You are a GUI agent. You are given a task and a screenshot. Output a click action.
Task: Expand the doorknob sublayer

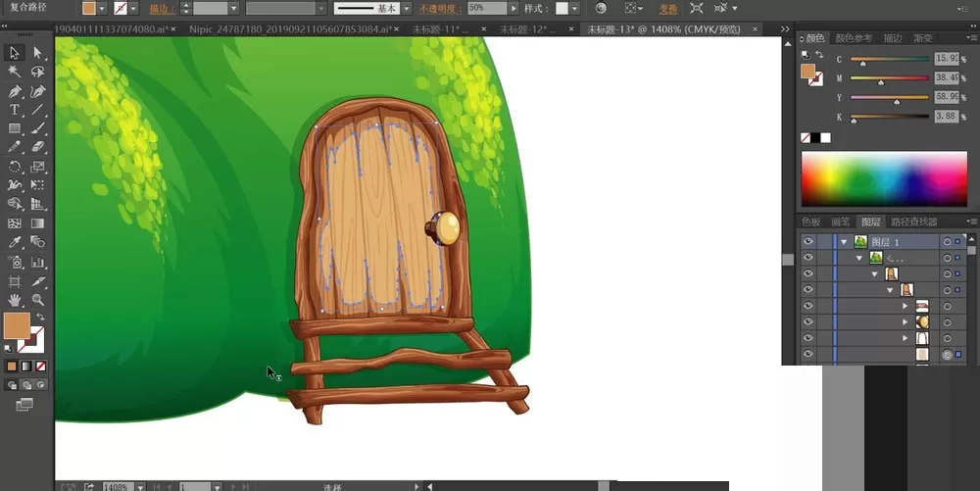pyautogui.click(x=905, y=321)
